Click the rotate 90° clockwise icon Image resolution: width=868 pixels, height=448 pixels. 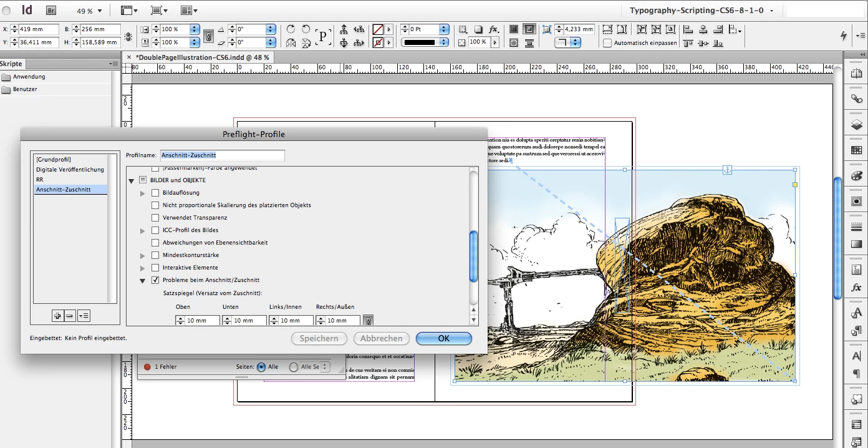291,29
